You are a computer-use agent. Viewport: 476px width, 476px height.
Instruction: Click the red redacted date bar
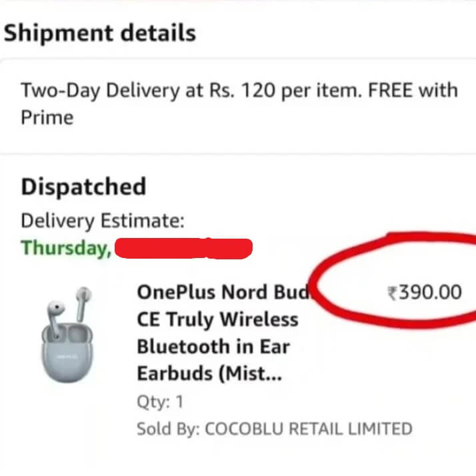click(x=183, y=249)
